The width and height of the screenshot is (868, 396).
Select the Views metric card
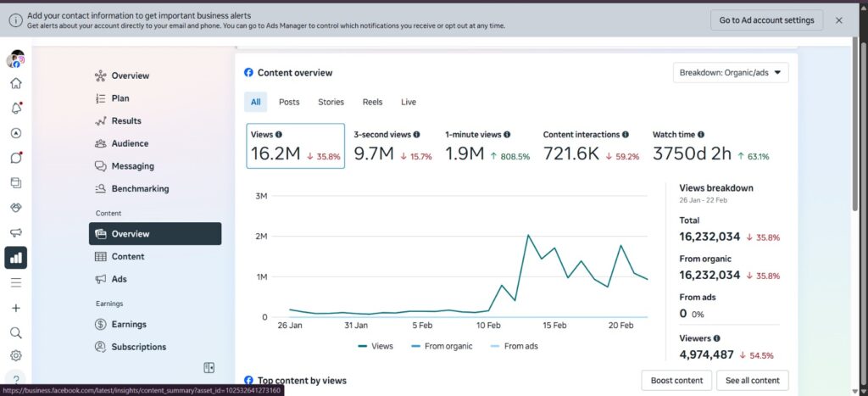coord(296,146)
